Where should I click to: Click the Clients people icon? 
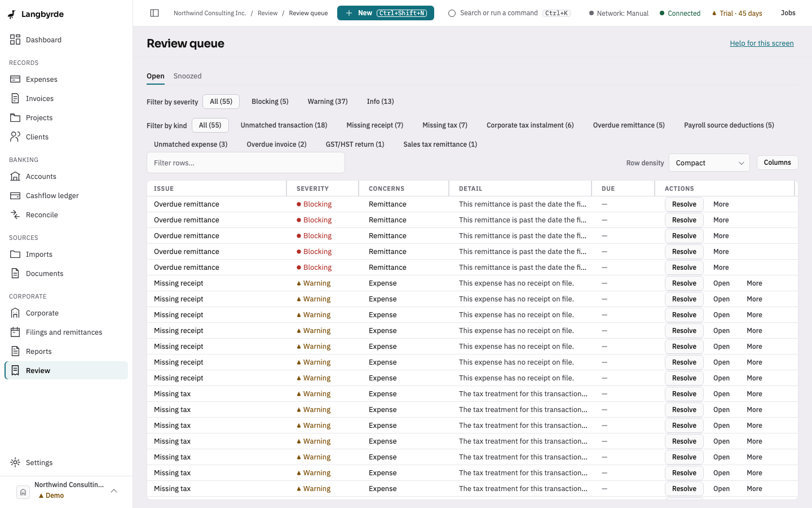[x=15, y=137]
